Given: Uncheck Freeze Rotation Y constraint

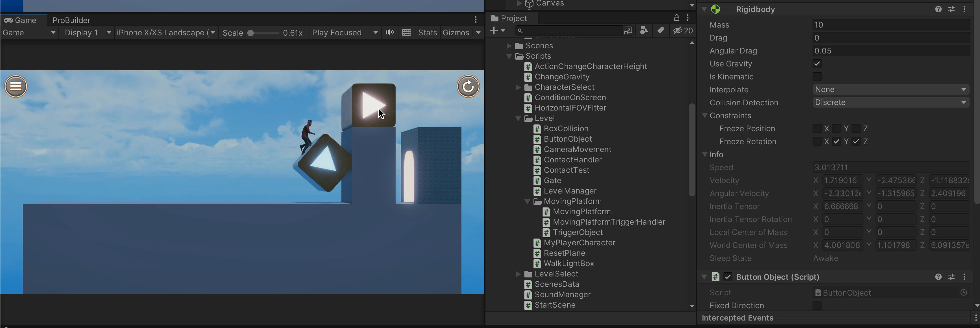Looking at the screenshot, I should tap(837, 141).
